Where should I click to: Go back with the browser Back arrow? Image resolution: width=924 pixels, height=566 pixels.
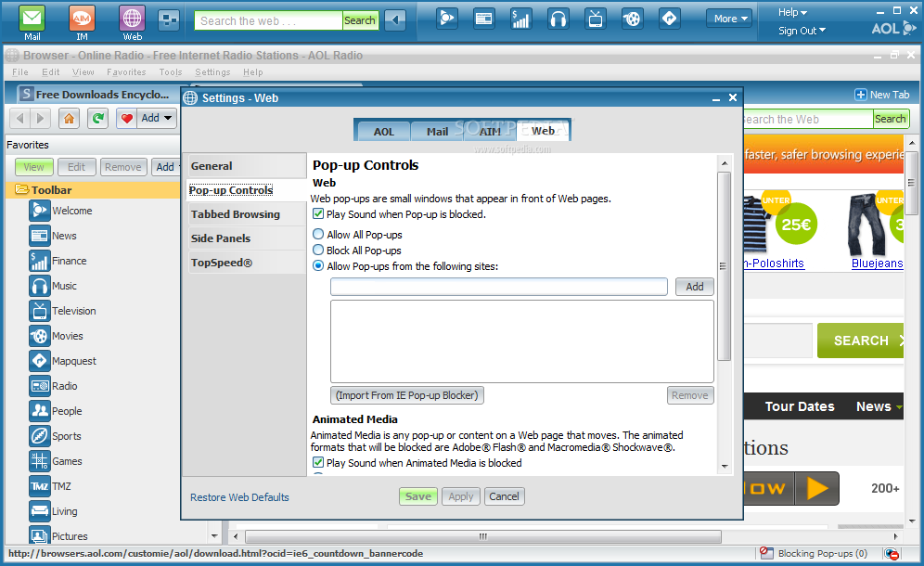[x=20, y=119]
